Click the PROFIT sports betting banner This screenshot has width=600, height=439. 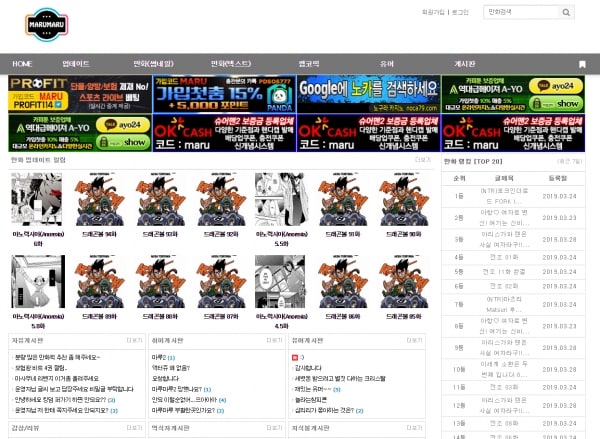[80, 94]
